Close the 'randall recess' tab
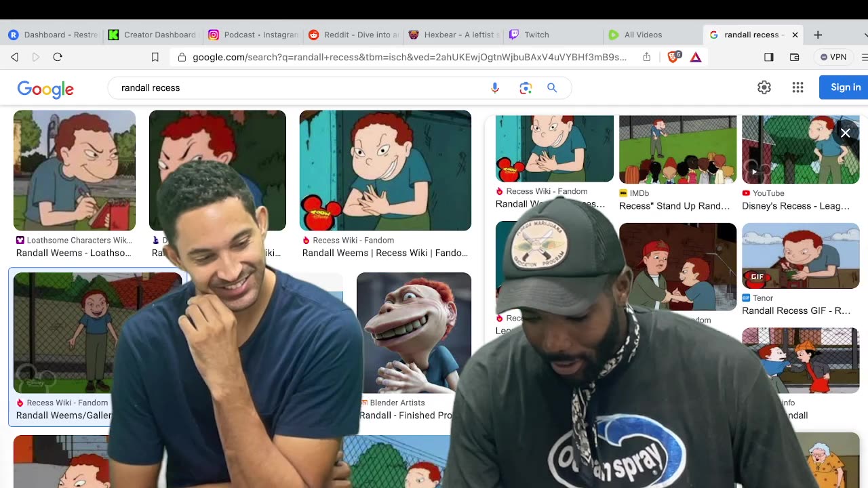 (795, 35)
